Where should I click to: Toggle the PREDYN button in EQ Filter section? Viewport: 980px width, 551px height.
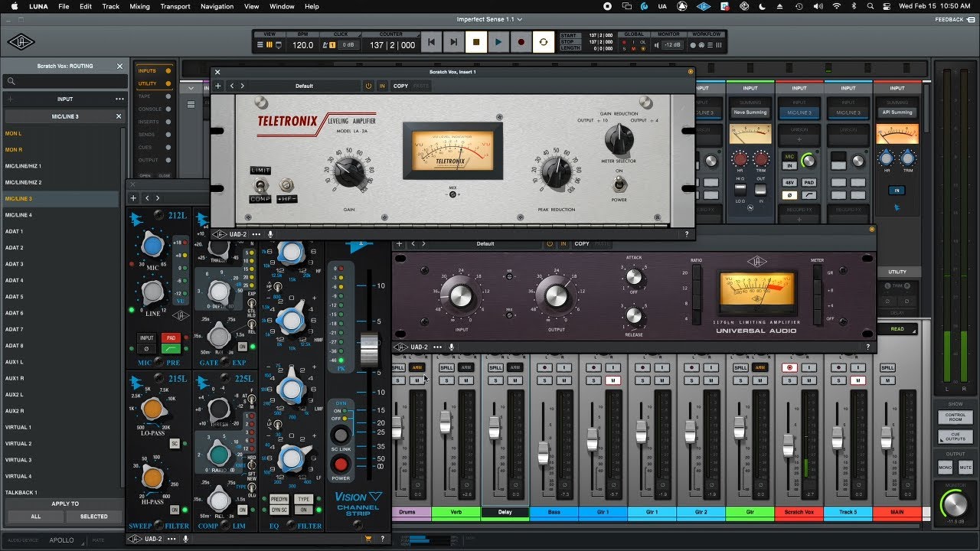tap(279, 499)
